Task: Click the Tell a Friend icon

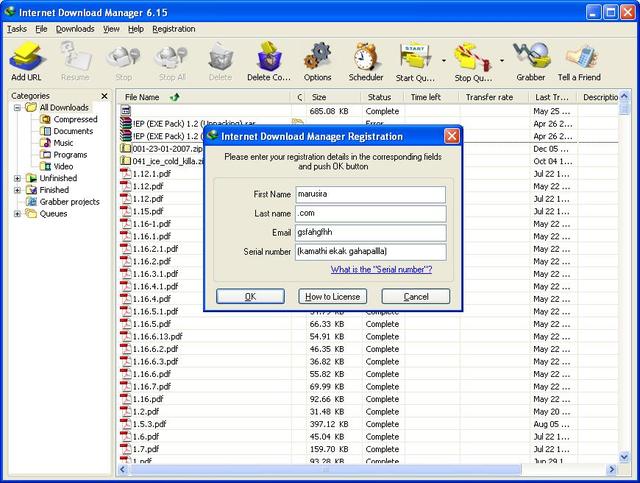Action: coord(579,60)
